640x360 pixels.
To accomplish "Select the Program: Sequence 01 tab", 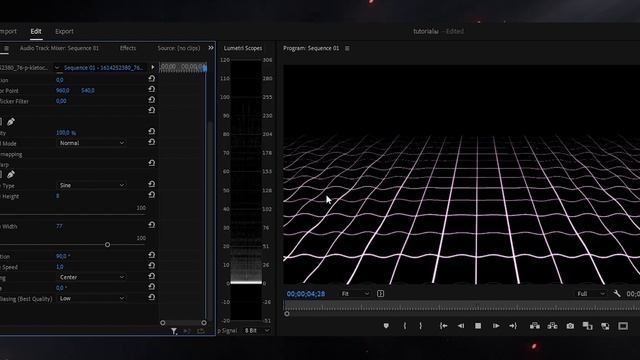I will coord(311,48).
